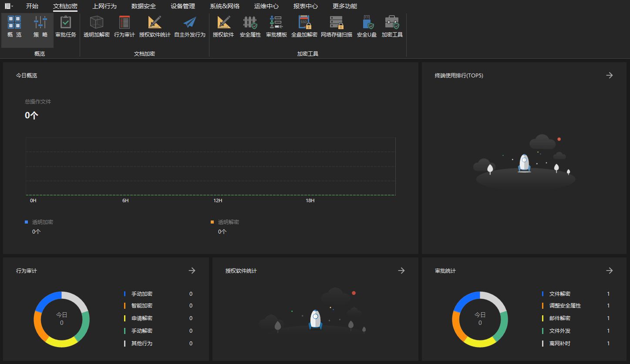Viewport: 630px width, 364px height.
Task: Click the 终端使用排行(TOP5) title
Action: tap(459, 75)
